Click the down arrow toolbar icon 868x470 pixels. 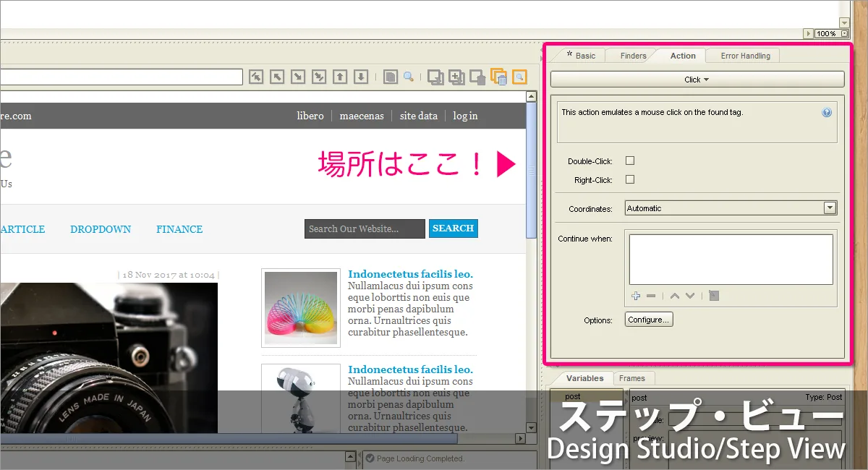tap(362, 77)
